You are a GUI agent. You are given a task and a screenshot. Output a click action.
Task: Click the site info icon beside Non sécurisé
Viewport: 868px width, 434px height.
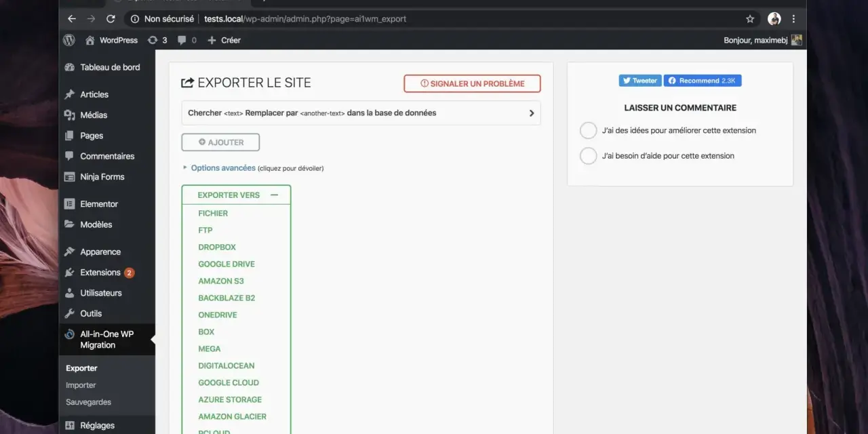click(x=135, y=19)
